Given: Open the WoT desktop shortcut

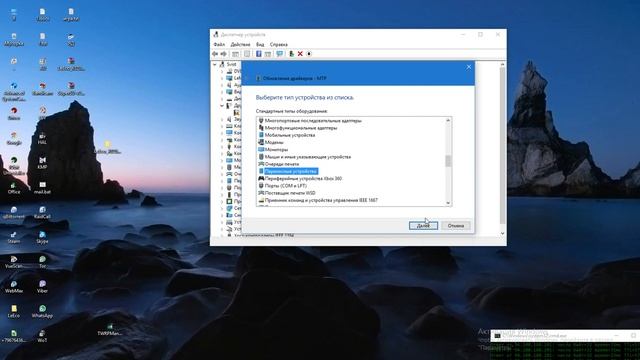Looking at the screenshot, I should pyautogui.click(x=42, y=336).
